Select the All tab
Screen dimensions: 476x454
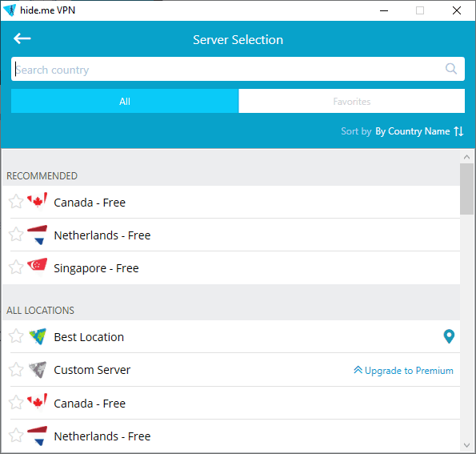coord(125,101)
